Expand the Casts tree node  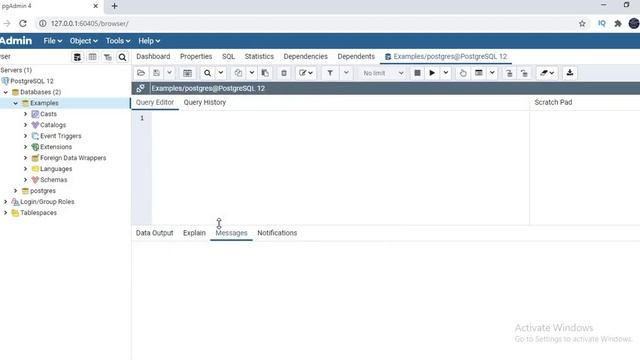coord(25,114)
